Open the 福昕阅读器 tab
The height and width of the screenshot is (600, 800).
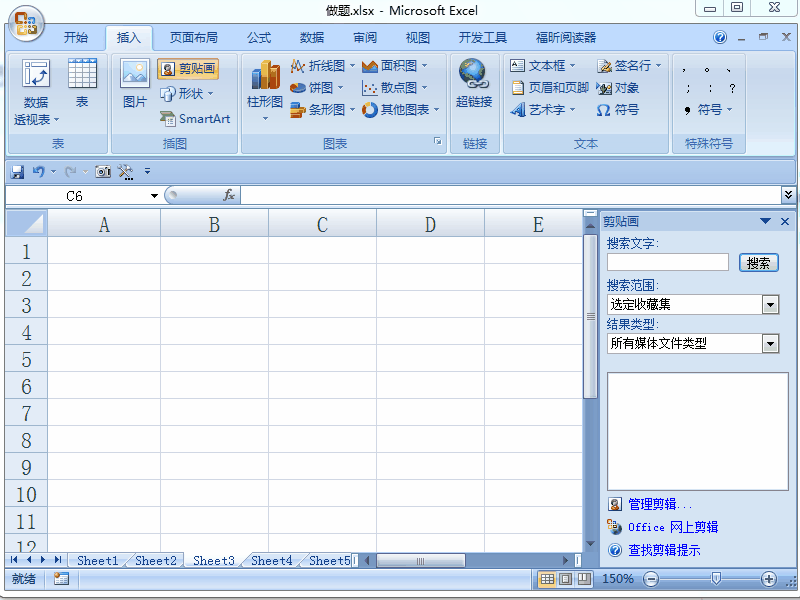pos(566,38)
